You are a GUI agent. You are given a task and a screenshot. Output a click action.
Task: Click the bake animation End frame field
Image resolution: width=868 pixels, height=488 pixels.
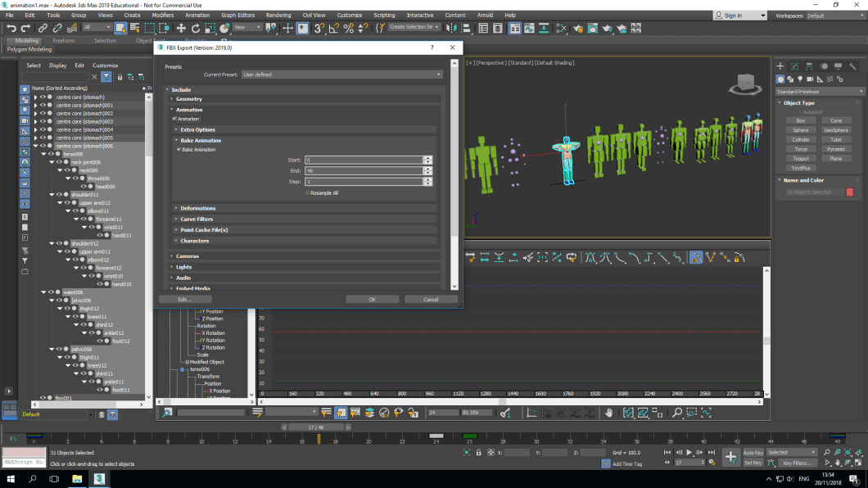(x=364, y=171)
